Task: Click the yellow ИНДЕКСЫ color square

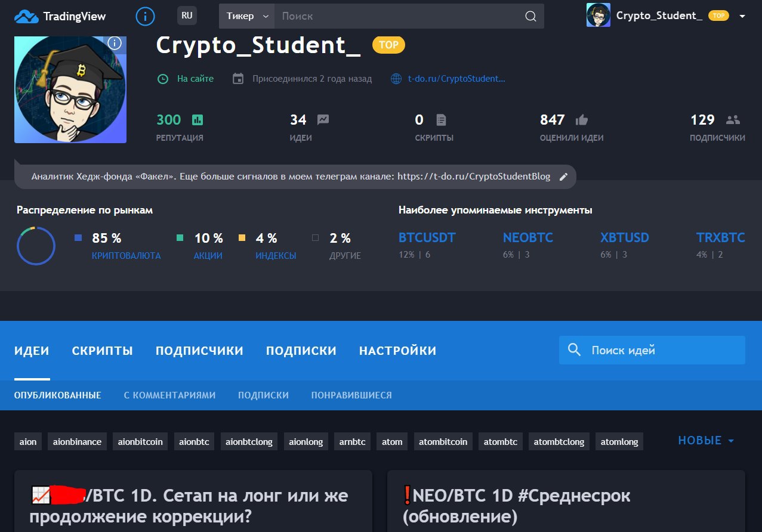Action: pos(242,238)
